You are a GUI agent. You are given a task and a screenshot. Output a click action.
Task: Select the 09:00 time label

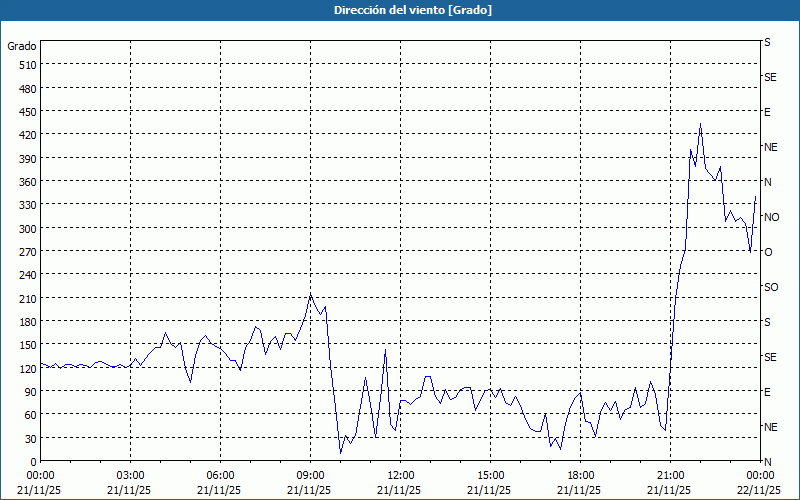click(310, 475)
